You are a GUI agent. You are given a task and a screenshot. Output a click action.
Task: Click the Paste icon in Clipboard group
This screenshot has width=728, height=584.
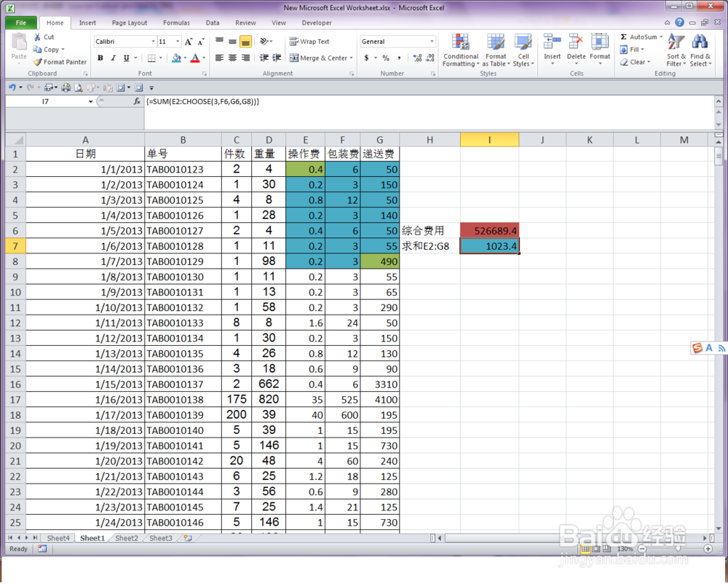click(x=19, y=42)
